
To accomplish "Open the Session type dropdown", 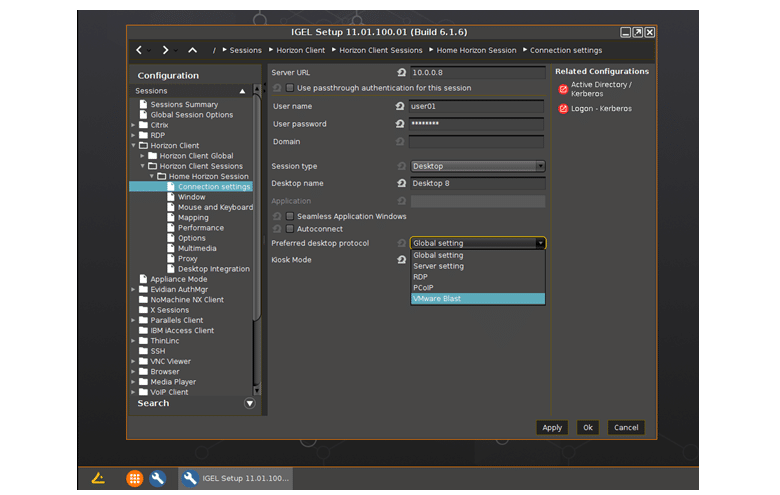I will [478, 166].
